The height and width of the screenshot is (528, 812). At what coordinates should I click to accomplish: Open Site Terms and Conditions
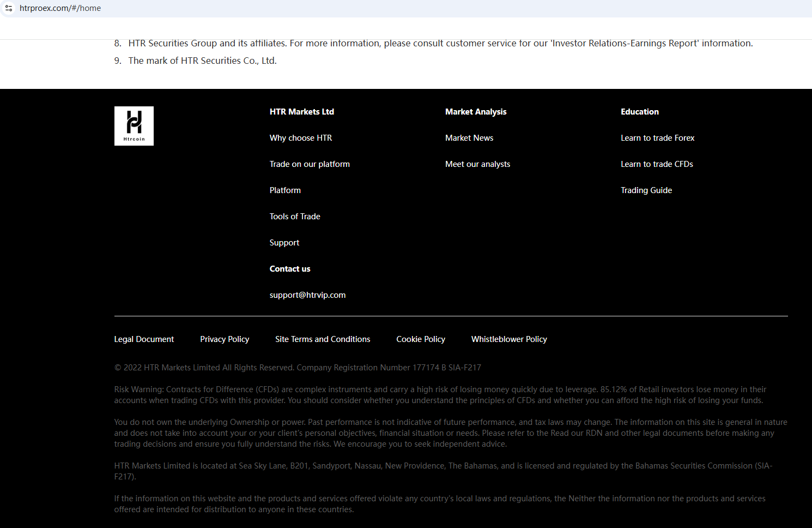click(x=323, y=339)
